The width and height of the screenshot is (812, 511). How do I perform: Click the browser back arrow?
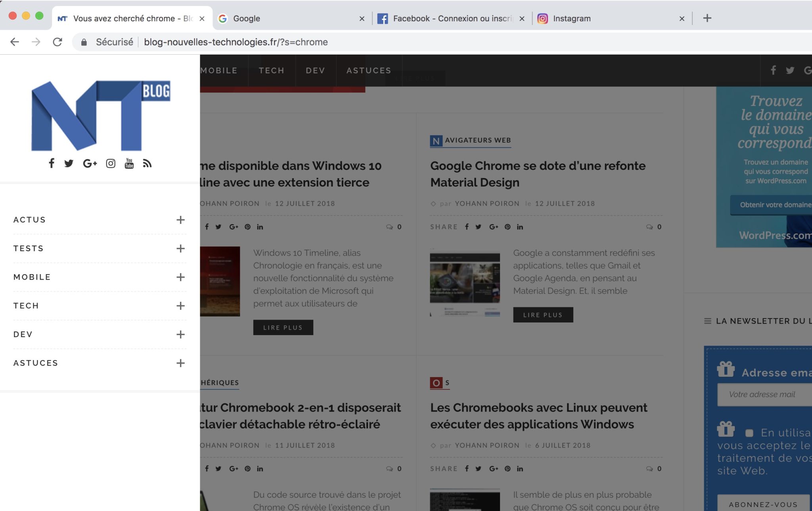point(15,42)
